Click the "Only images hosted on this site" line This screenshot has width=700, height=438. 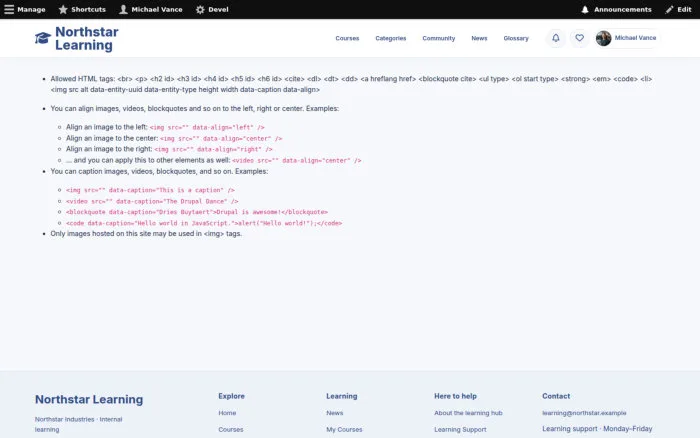(x=146, y=234)
